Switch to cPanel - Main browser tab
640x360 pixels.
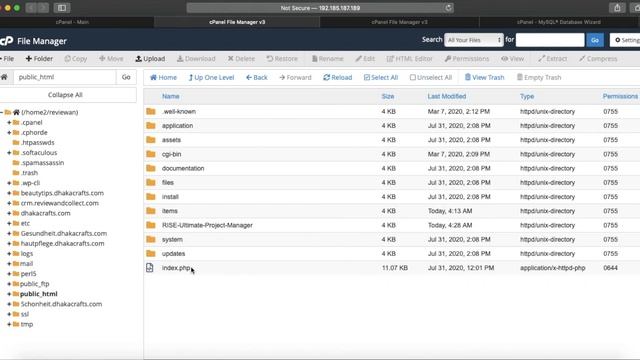point(73,22)
